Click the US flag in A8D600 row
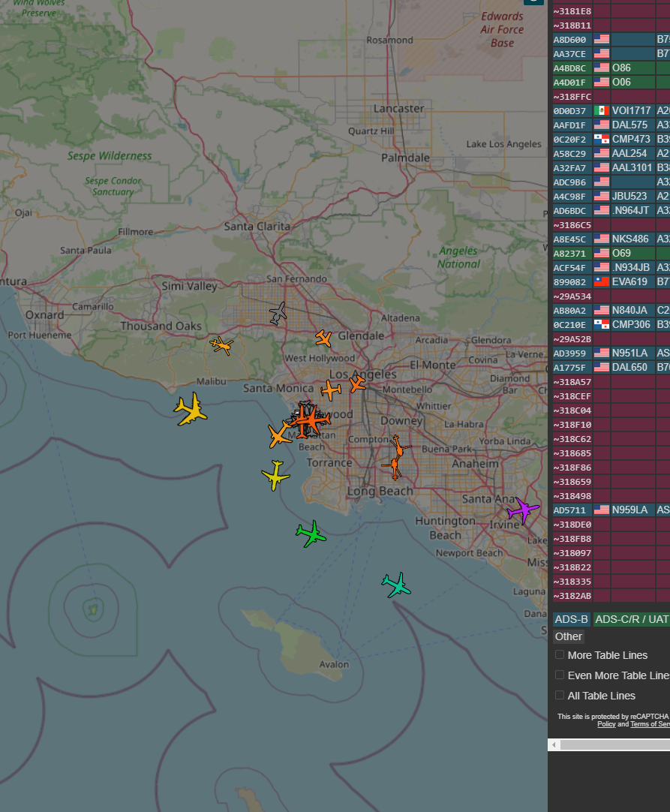 click(601, 39)
